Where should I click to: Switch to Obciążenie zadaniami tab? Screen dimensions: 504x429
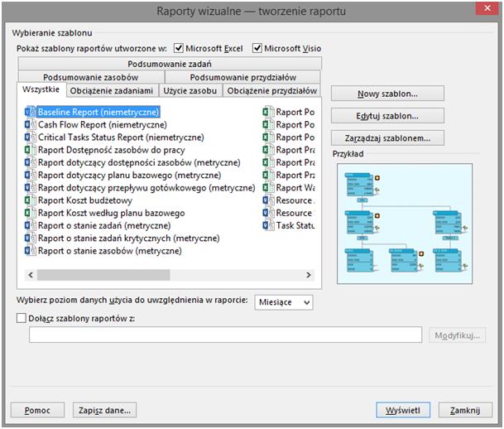point(112,91)
